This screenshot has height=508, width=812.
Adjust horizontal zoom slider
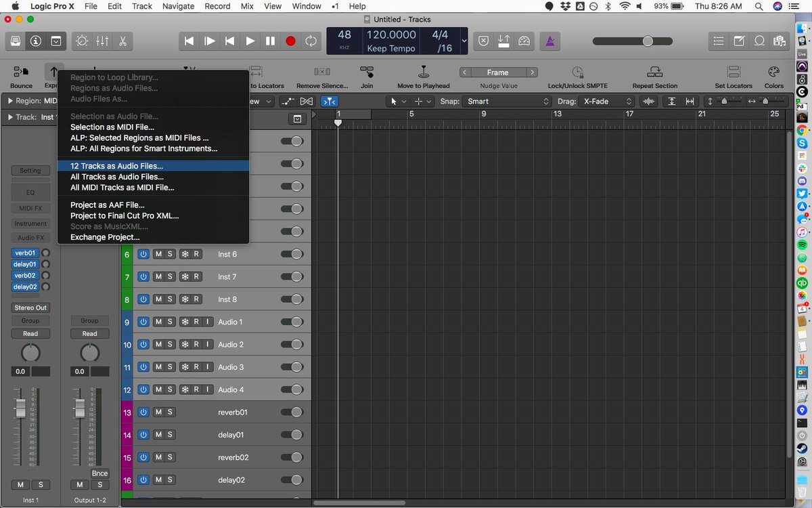[x=771, y=101]
